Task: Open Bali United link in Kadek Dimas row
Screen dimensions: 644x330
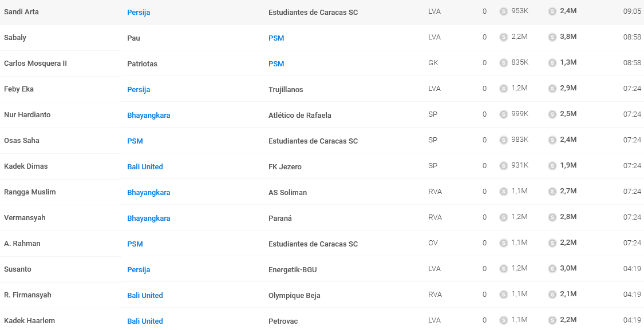Action: click(x=145, y=166)
